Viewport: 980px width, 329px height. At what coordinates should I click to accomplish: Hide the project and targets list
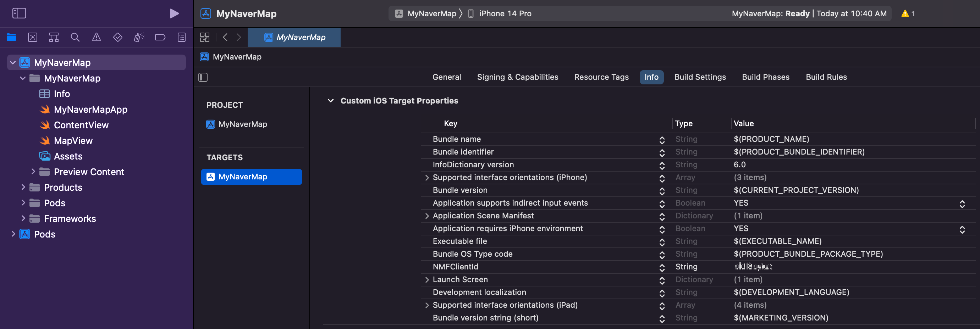pyautogui.click(x=203, y=78)
